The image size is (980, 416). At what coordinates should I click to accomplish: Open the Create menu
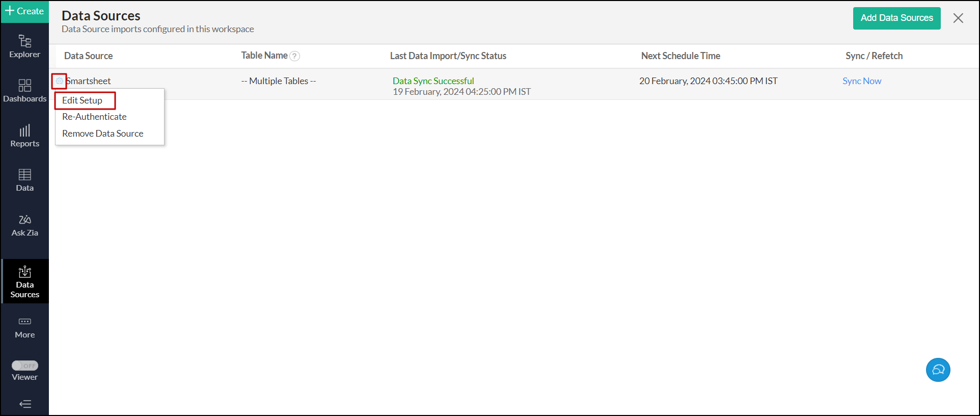(24, 11)
